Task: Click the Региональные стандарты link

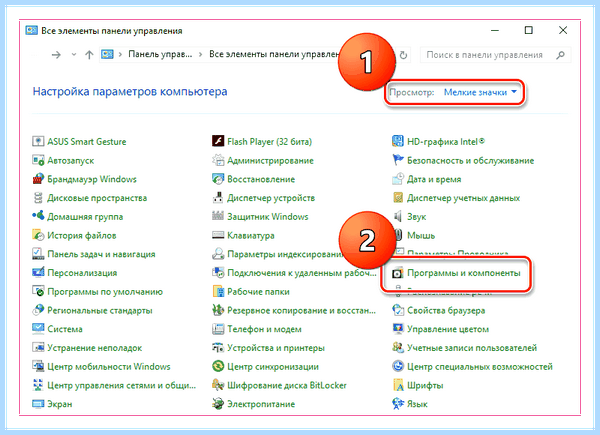Action: (100, 310)
